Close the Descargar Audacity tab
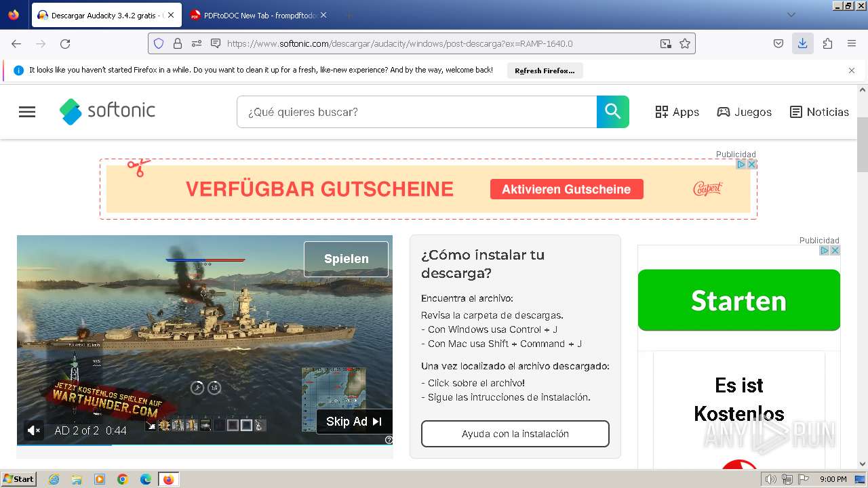 (x=170, y=15)
